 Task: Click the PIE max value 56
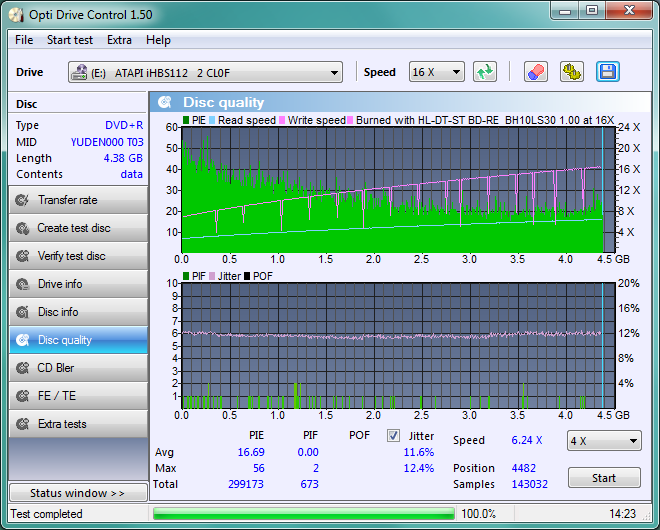click(x=258, y=468)
